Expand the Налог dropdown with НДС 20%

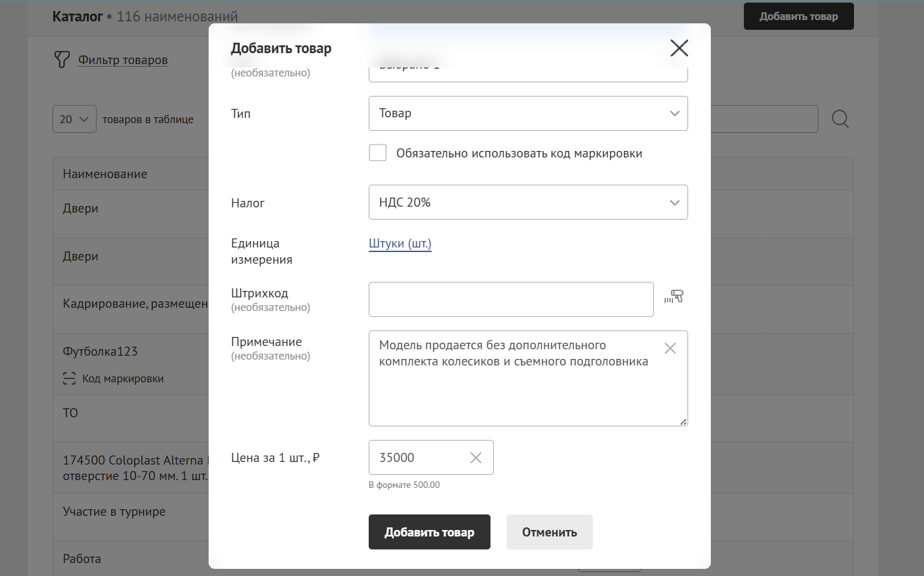coord(527,203)
